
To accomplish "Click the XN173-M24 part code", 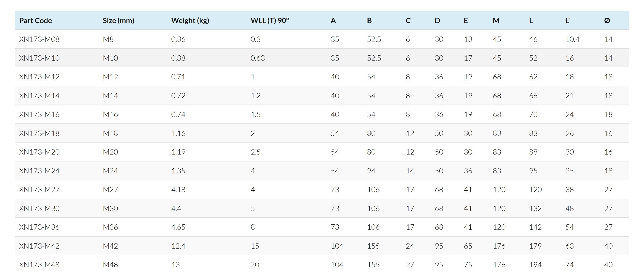I will pos(39,171).
